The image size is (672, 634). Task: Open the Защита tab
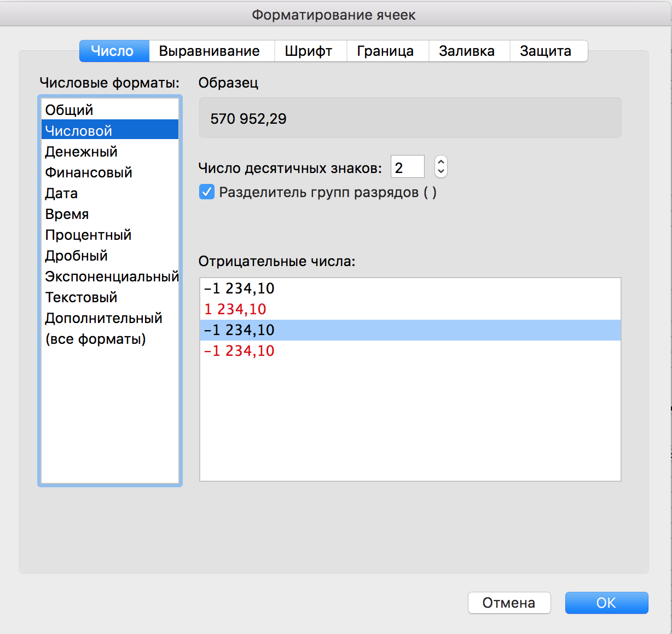546,51
